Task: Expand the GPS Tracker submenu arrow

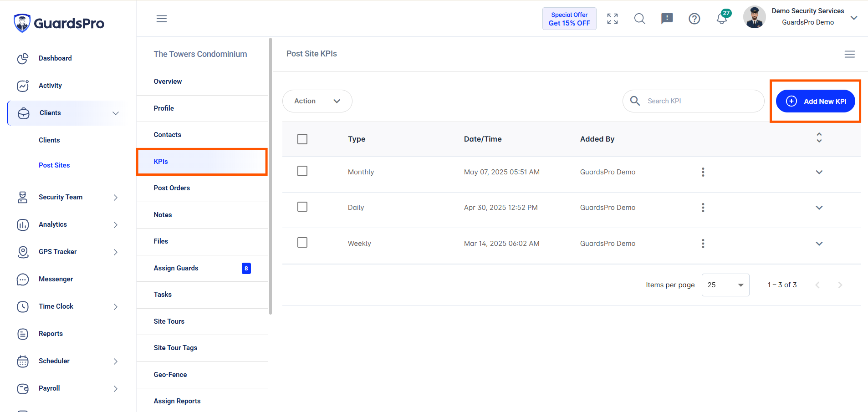Action: [116, 252]
